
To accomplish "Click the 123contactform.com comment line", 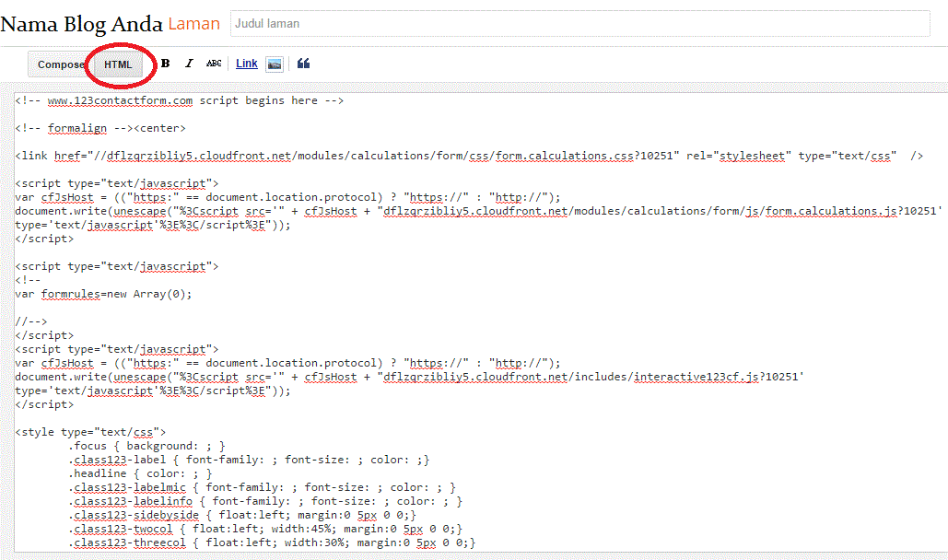I will [180, 101].
